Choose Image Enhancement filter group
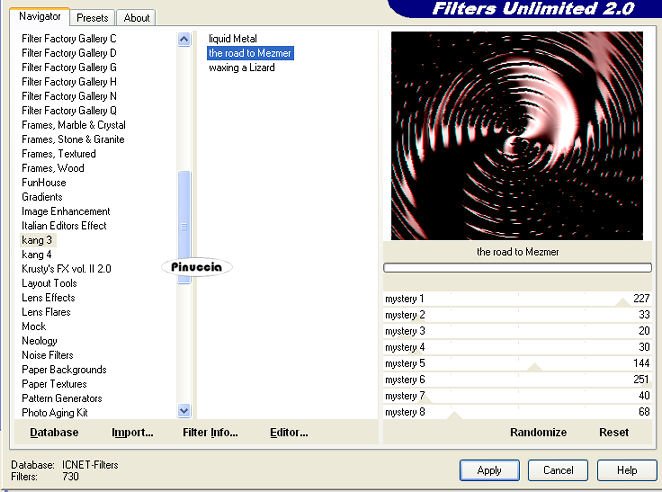Viewport: 662px width, 492px height. (65, 211)
